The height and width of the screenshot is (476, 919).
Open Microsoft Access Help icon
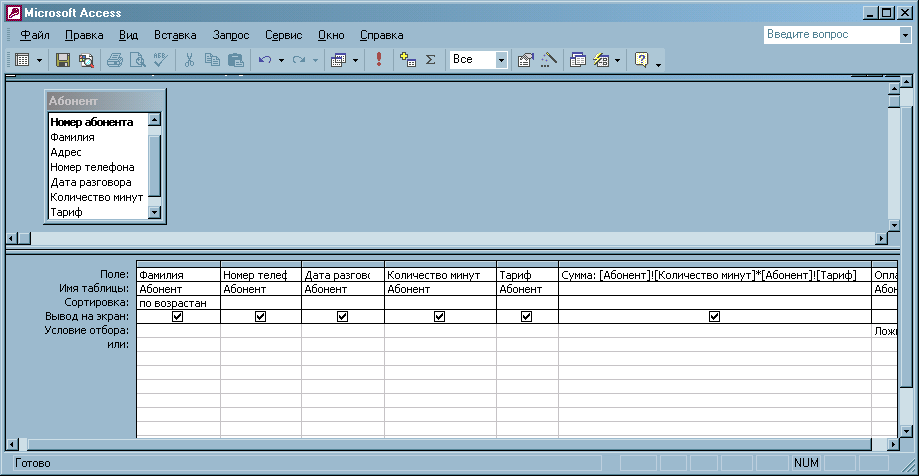click(x=642, y=60)
